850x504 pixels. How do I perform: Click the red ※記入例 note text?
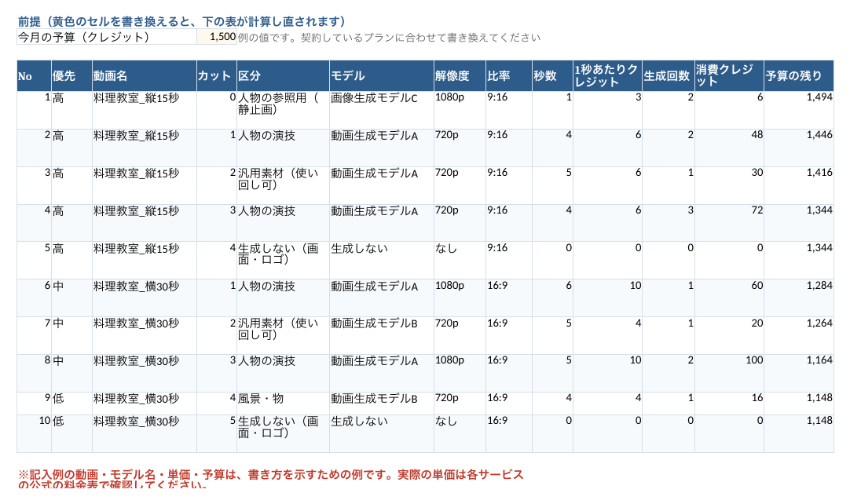point(270,479)
